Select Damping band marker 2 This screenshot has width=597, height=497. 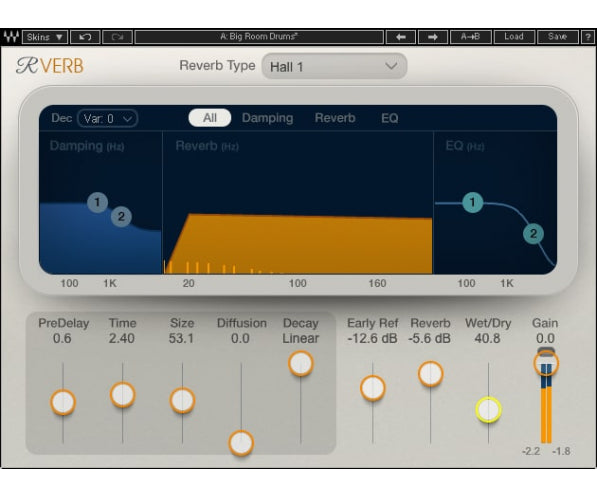coord(121,216)
